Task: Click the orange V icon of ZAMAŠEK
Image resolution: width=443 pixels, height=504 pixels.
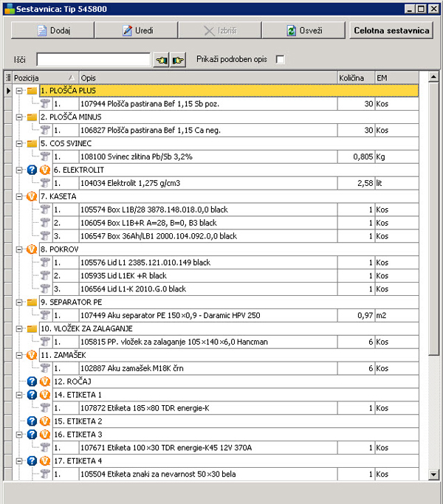Action: click(x=32, y=355)
